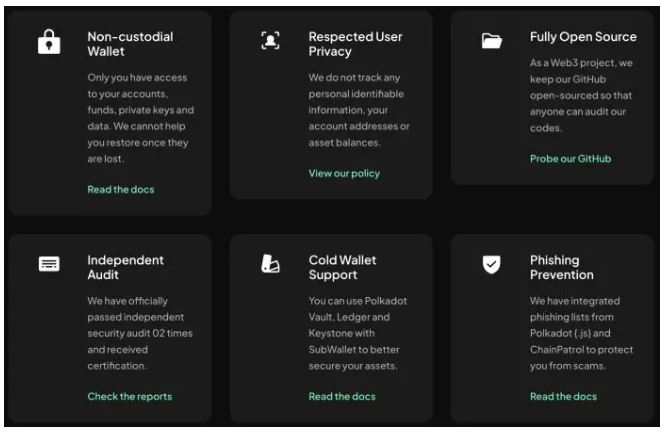The height and width of the screenshot is (433, 671).
Task: Open the Check the reports link
Action: point(130,397)
